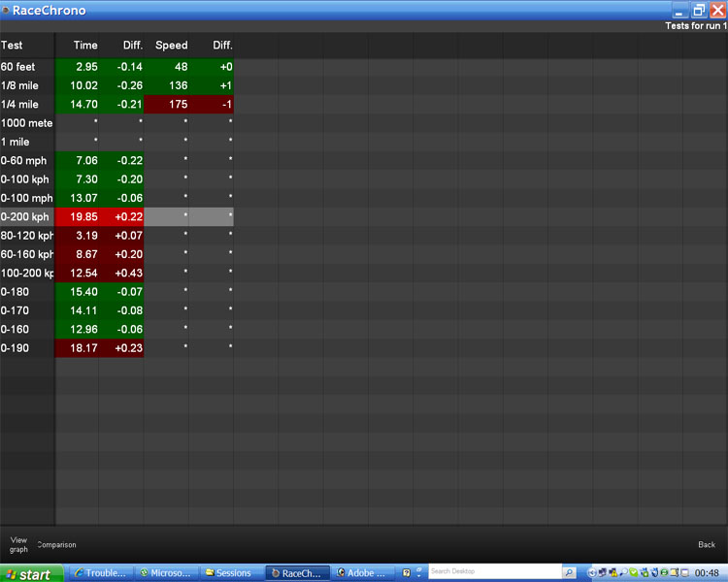
Task: Click the Search Desktop input field
Action: pos(493,572)
